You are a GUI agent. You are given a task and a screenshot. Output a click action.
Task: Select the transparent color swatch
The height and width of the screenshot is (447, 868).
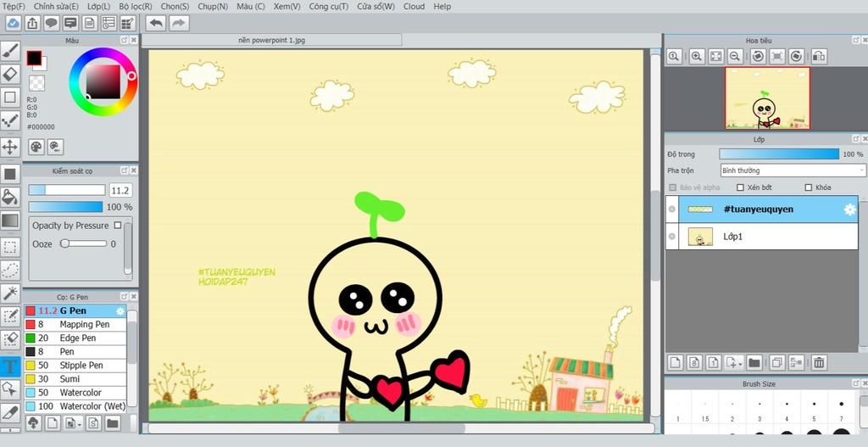(36, 83)
